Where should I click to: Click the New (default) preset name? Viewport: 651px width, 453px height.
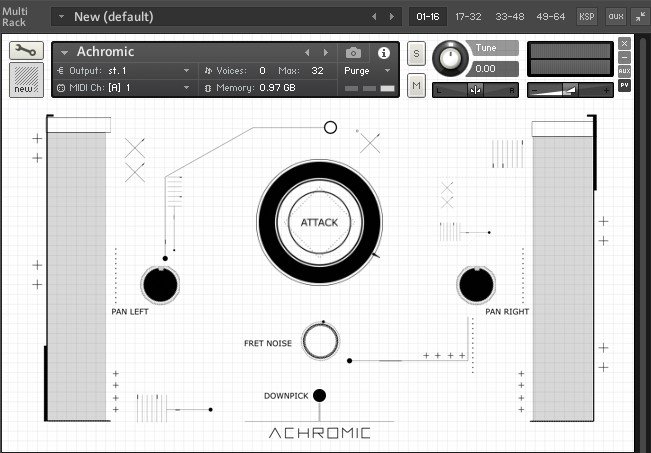pyautogui.click(x=114, y=17)
